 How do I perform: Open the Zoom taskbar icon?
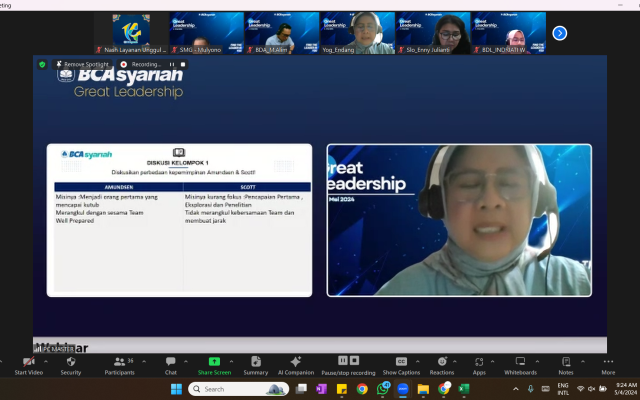[403, 389]
